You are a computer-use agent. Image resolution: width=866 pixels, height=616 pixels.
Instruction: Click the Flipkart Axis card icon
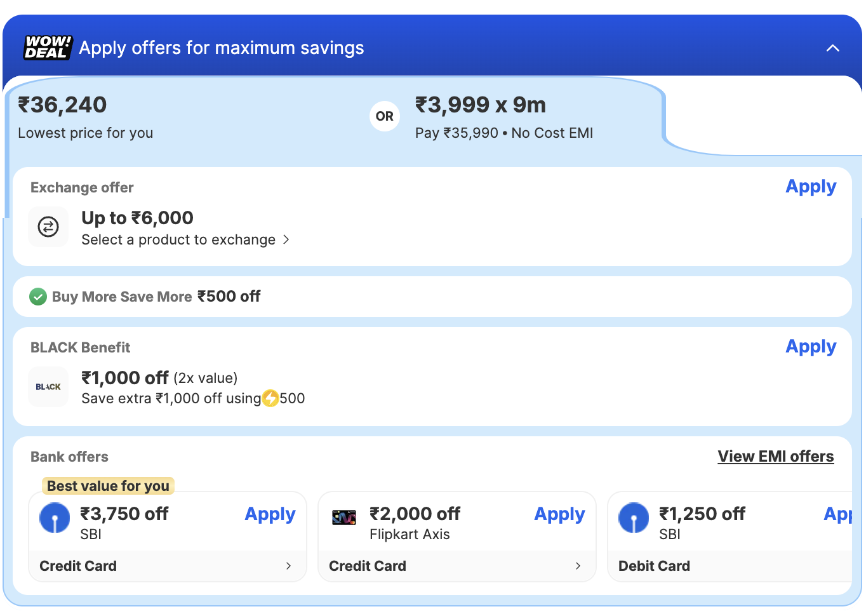tap(344, 518)
